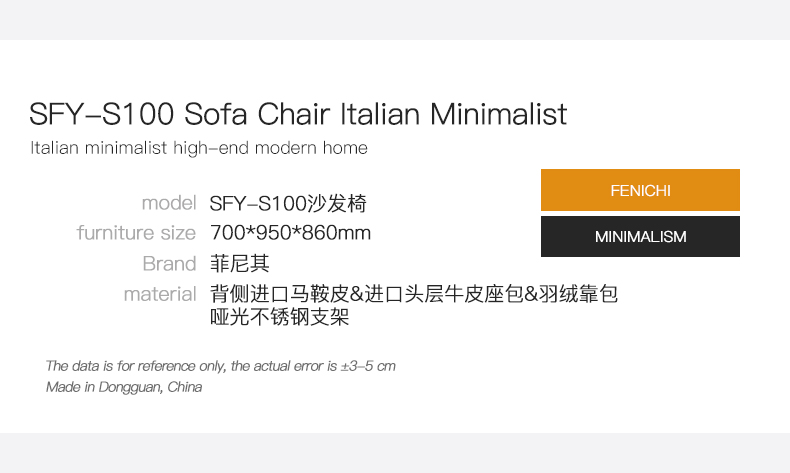Click 进口头层牛皮座包 in the material text

444,294
